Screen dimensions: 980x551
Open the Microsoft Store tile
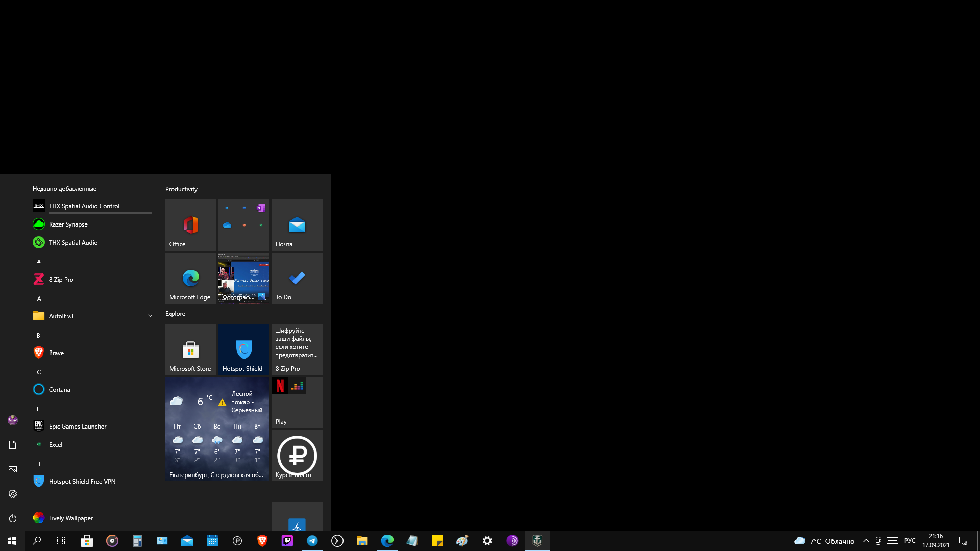pyautogui.click(x=190, y=349)
